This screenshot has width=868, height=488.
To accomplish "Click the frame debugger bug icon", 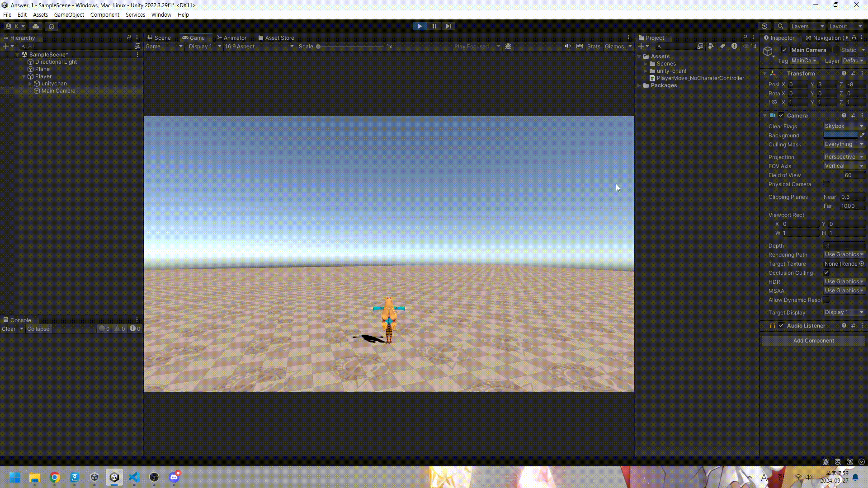I will (508, 46).
